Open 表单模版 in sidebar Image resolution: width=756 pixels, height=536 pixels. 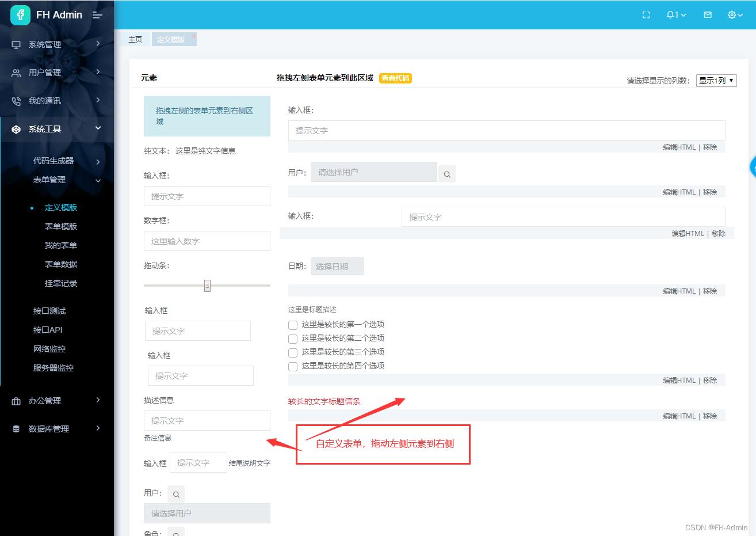tap(61, 226)
